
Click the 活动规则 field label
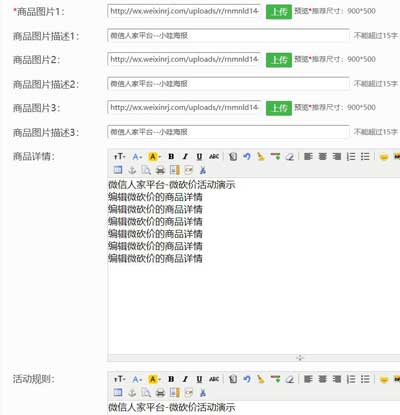[33, 379]
